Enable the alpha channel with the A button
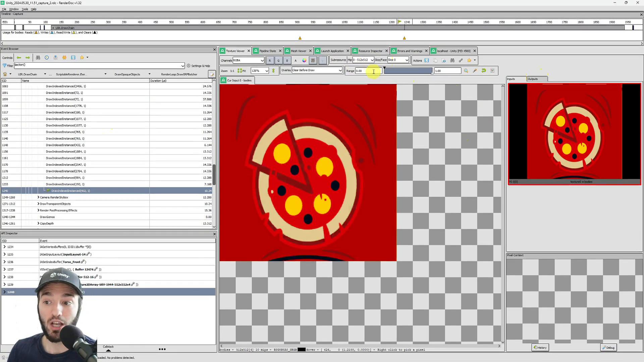Image resolution: width=644 pixels, height=362 pixels. point(296,60)
